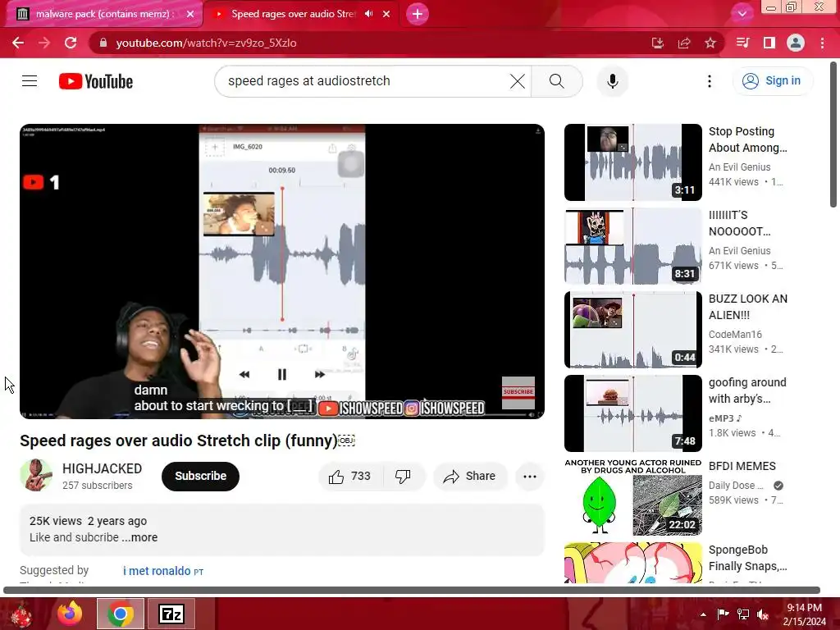The height and width of the screenshot is (630, 840).
Task: Open Chrome from taskbar
Action: 121,614
